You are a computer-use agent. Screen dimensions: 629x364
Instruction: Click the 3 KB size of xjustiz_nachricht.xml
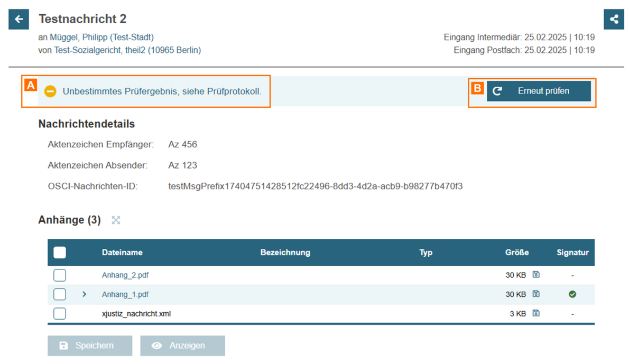517,314
